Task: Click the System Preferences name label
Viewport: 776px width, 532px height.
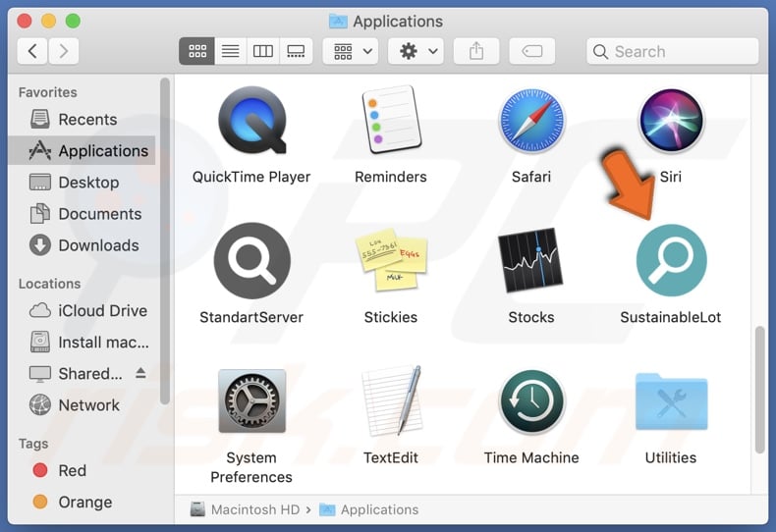Action: pos(251,467)
